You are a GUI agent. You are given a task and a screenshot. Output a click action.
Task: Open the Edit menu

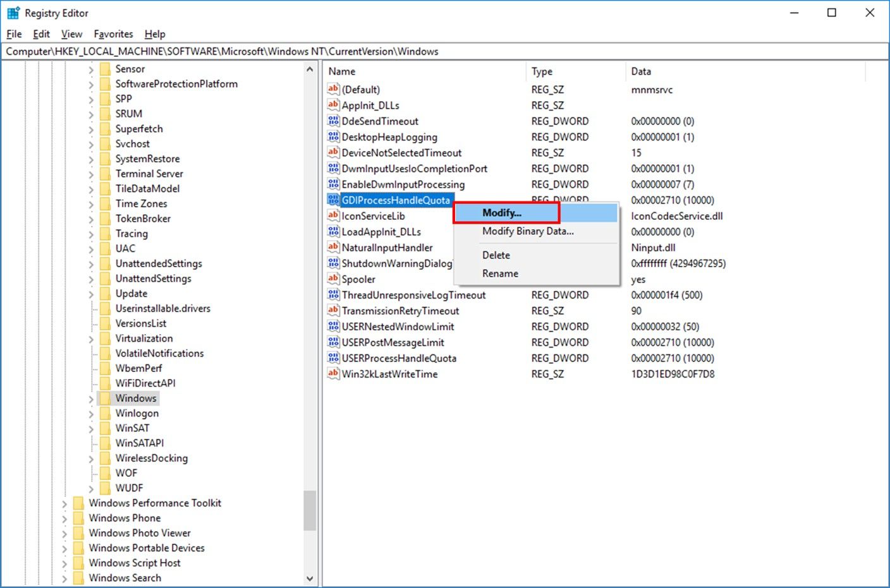(x=42, y=34)
